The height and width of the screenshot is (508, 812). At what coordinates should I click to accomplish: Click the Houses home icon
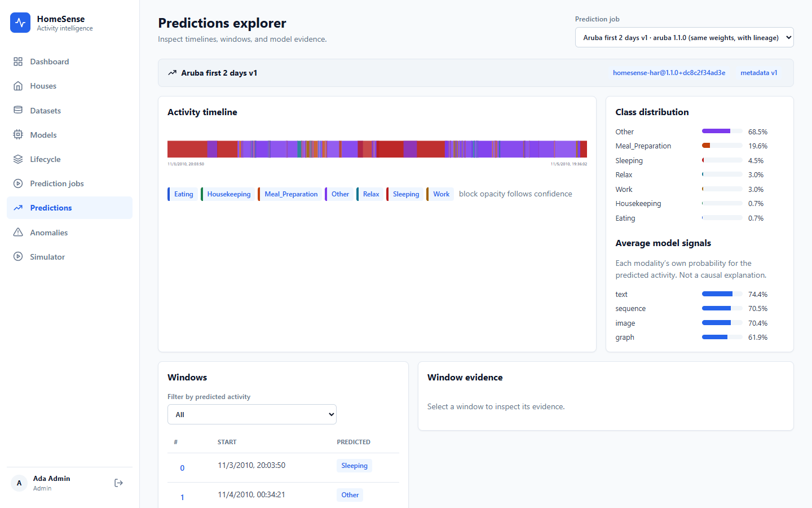(18, 86)
